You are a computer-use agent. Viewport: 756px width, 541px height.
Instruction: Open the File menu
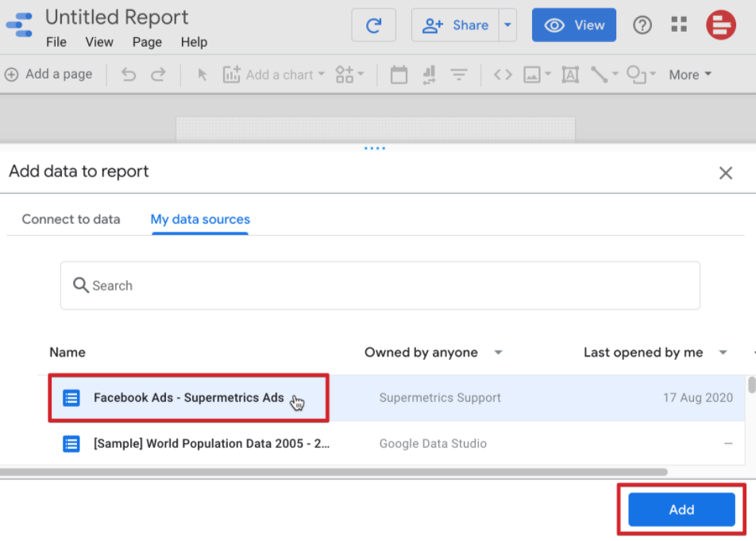[x=56, y=42]
